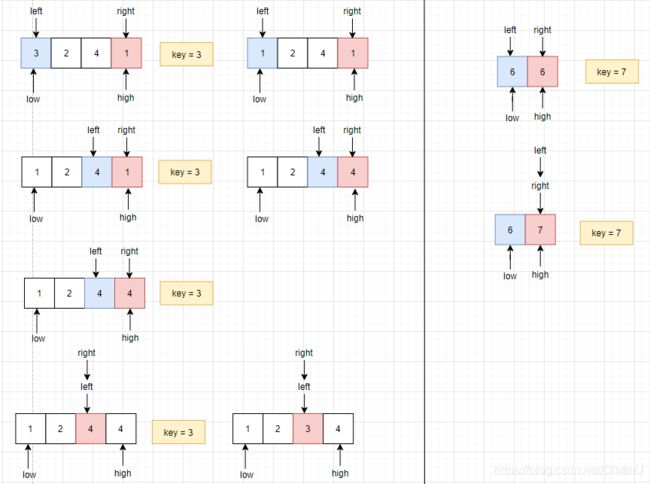Viewport: 650px width, 484px height.
Task: Click the white 2 cell beside the pink 3
Action: (x=278, y=428)
